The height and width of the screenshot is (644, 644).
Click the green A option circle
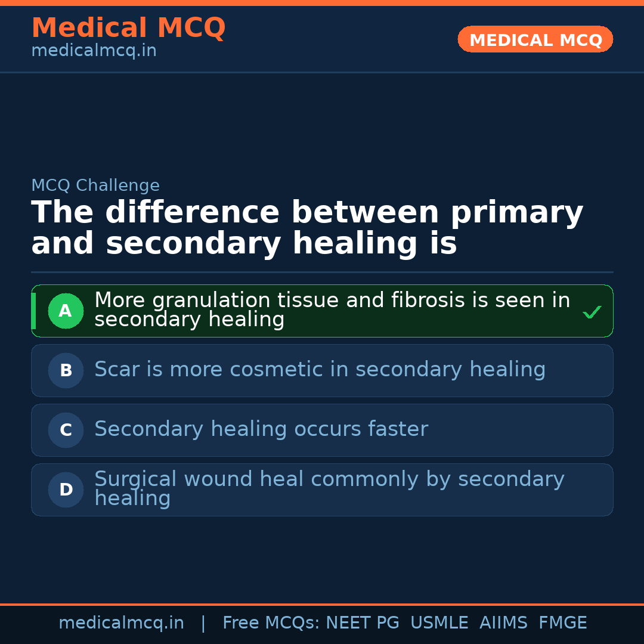[66, 311]
